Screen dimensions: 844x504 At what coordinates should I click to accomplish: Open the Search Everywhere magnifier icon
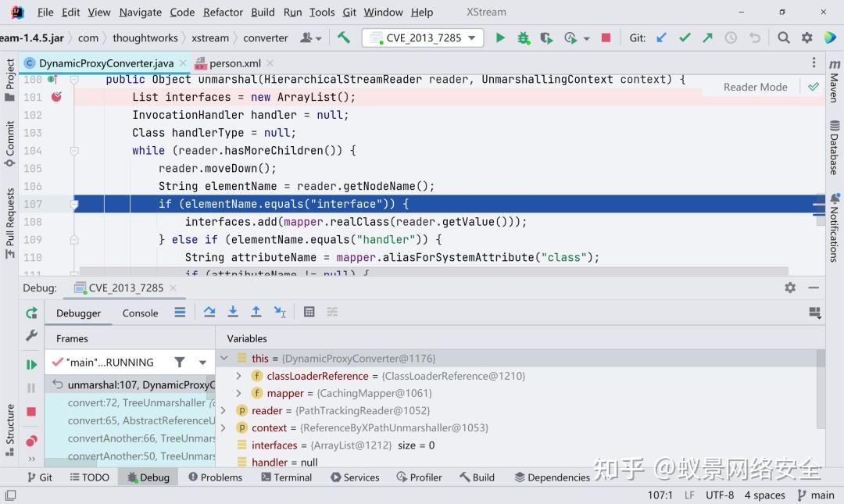click(782, 37)
